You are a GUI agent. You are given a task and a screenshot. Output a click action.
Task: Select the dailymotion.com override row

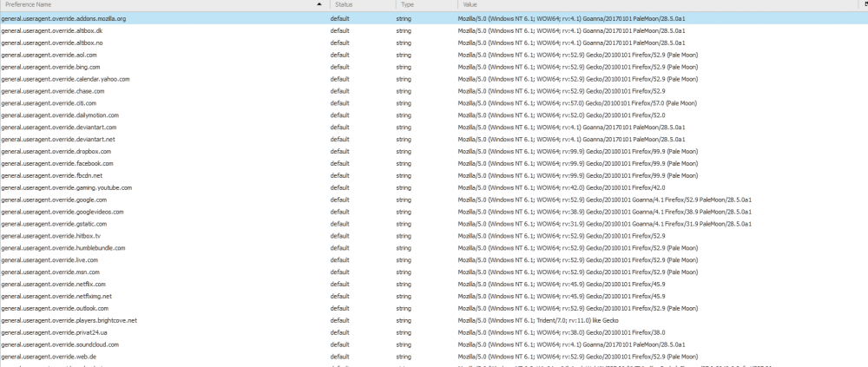point(60,115)
